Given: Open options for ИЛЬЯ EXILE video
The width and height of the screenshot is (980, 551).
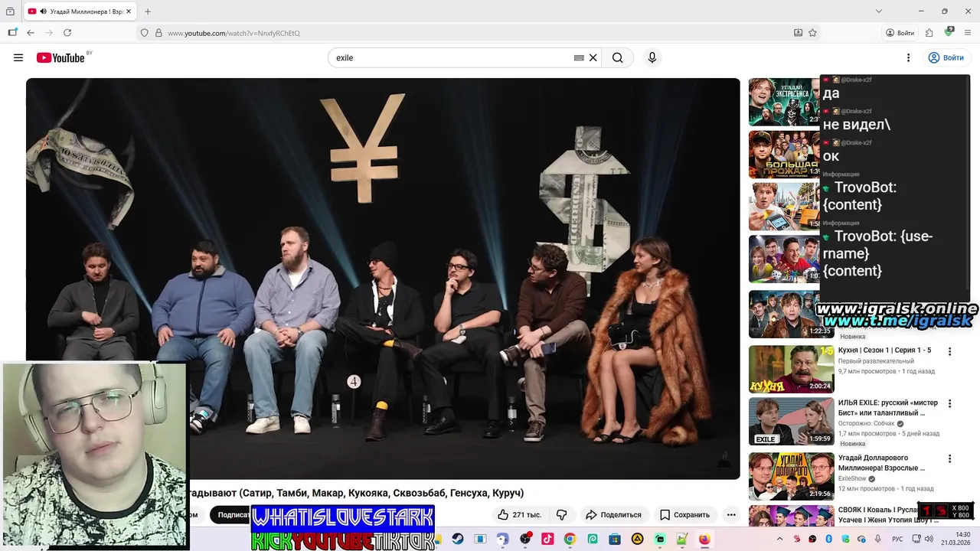Looking at the screenshot, I should point(949,404).
